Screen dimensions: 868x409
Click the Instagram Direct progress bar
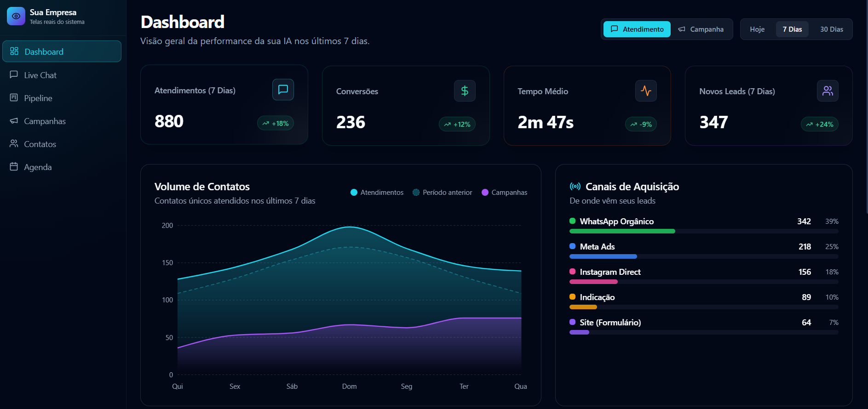pyautogui.click(x=704, y=282)
